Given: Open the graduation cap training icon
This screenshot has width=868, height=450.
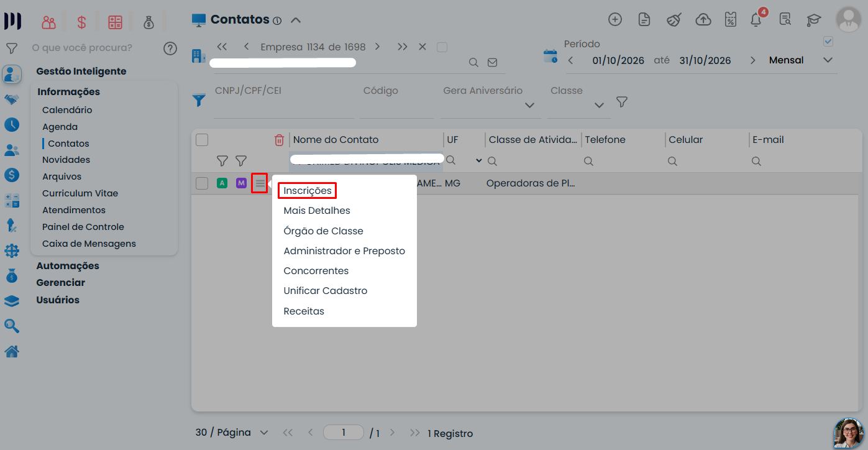Looking at the screenshot, I should click(814, 20).
